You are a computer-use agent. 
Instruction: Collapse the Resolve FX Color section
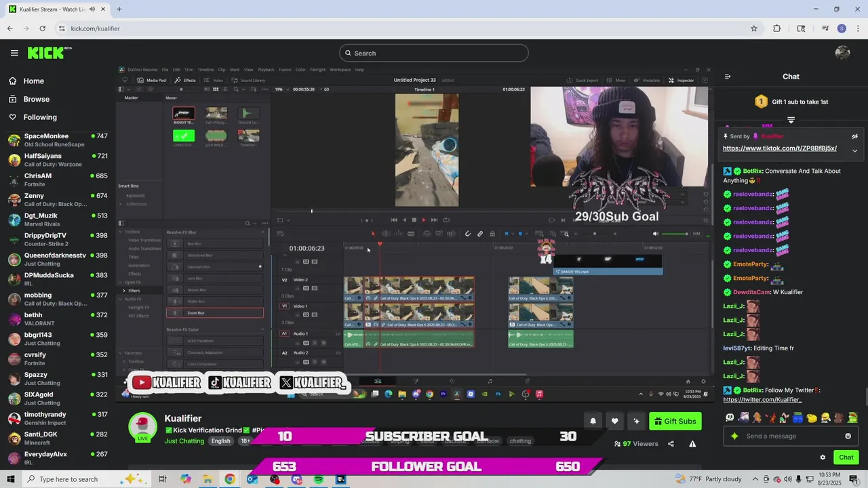pyautogui.click(x=262, y=329)
